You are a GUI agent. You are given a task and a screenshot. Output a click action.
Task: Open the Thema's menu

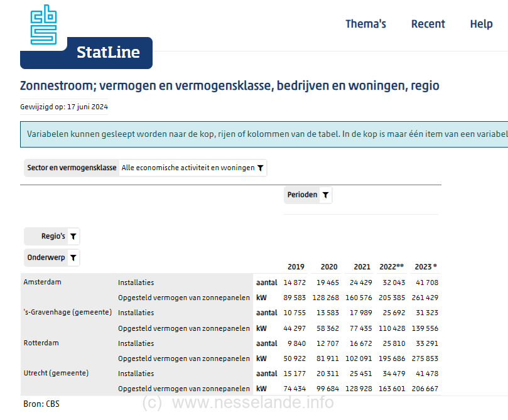366,24
